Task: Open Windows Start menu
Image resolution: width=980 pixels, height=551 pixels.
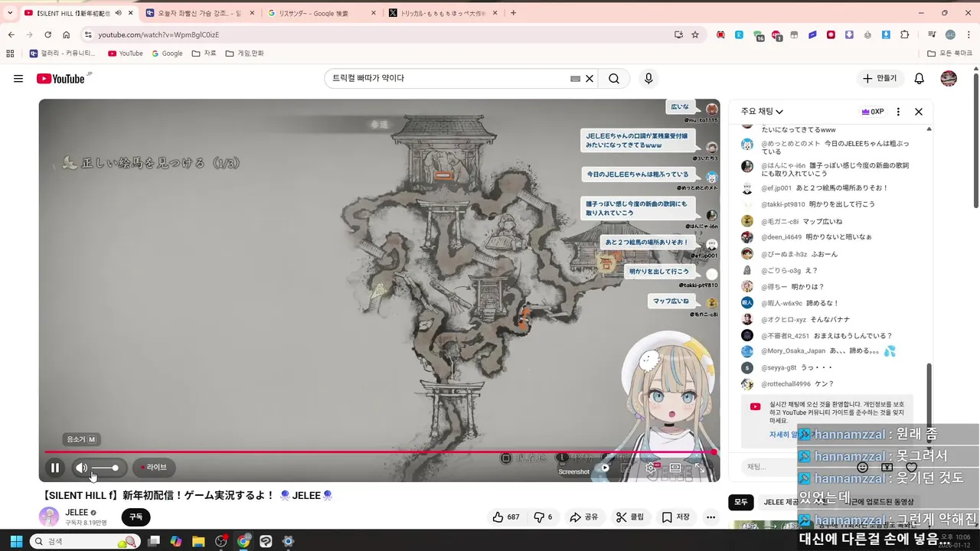Action: point(15,541)
